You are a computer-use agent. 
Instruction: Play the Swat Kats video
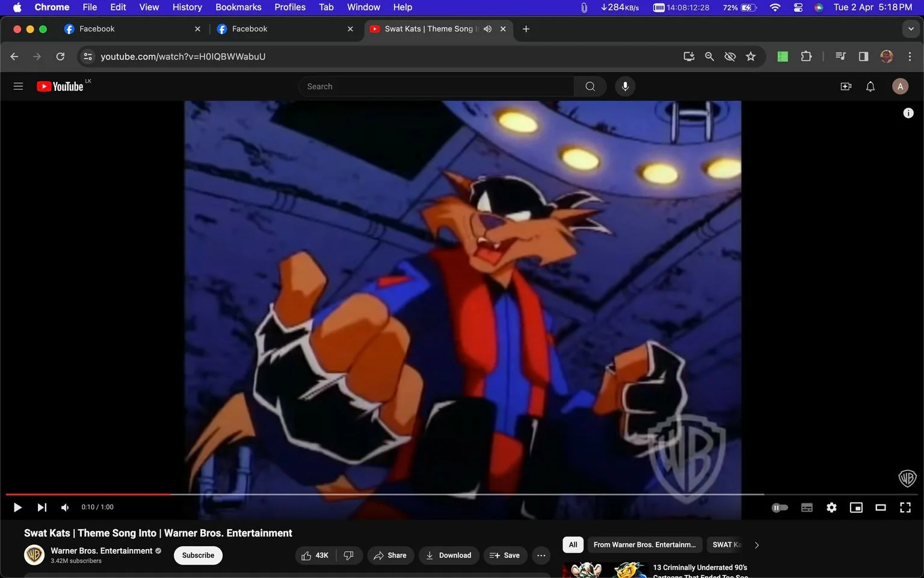[17, 508]
